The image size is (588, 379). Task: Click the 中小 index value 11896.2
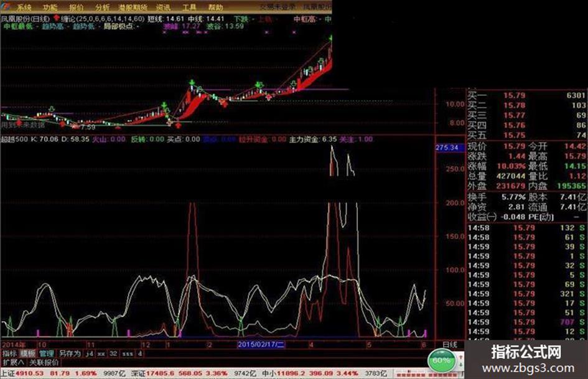pos(292,373)
